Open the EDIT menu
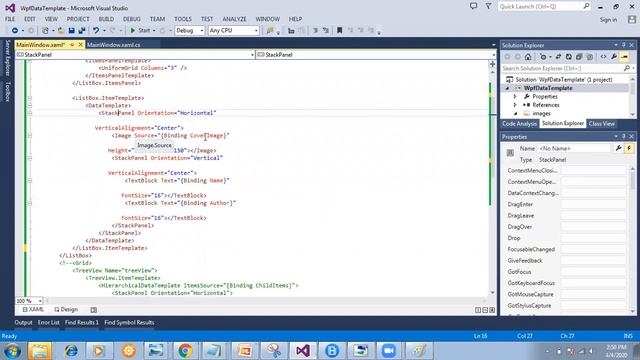Screen dimensions: 640x360 click(x=30, y=19)
